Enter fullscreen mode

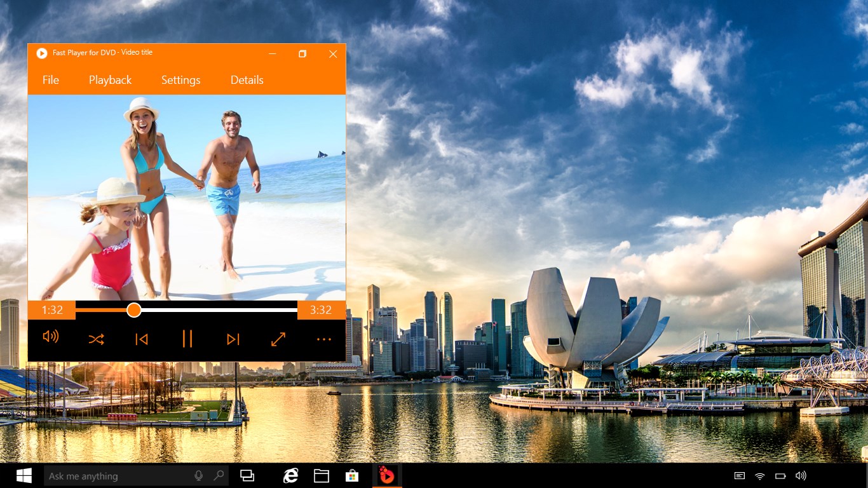[x=278, y=339]
